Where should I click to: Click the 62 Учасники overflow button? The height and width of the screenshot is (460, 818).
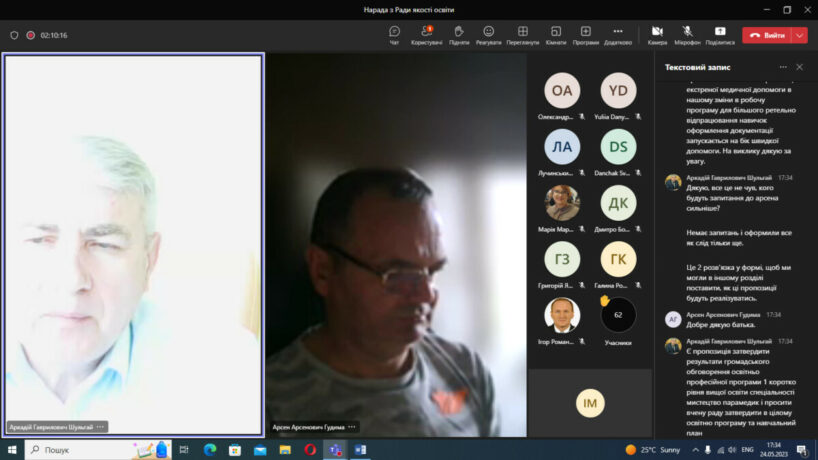(x=618, y=315)
